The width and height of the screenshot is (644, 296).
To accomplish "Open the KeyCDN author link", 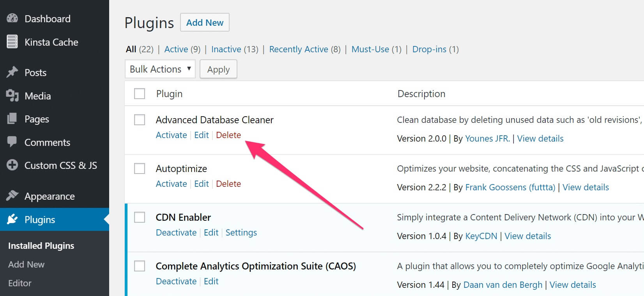I will (481, 236).
